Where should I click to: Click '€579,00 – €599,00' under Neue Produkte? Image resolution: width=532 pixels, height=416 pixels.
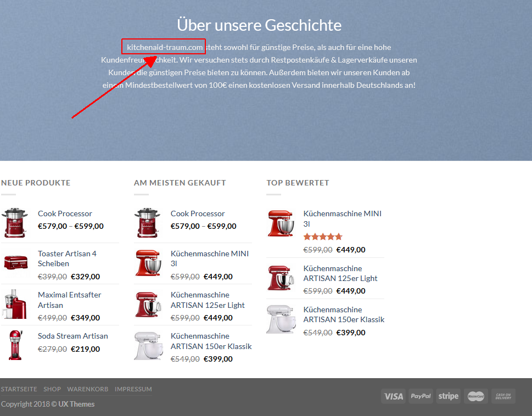point(71,226)
